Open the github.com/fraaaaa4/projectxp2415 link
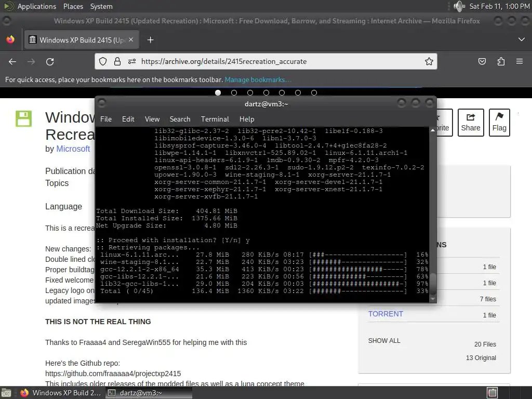Screen dimensions: 532x399 coord(113,374)
